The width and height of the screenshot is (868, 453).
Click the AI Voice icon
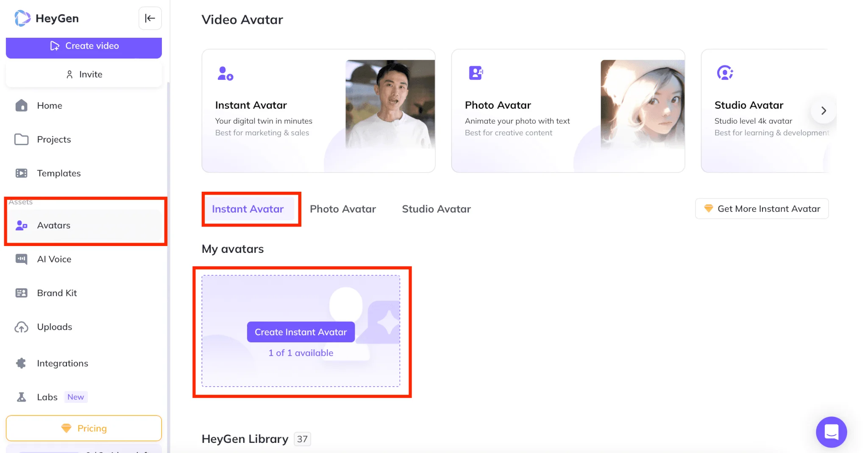pyautogui.click(x=21, y=259)
